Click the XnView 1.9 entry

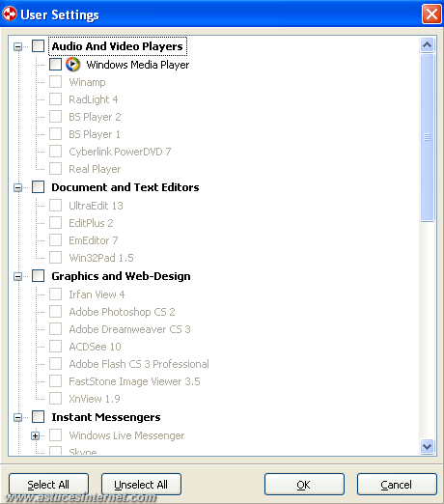point(95,399)
